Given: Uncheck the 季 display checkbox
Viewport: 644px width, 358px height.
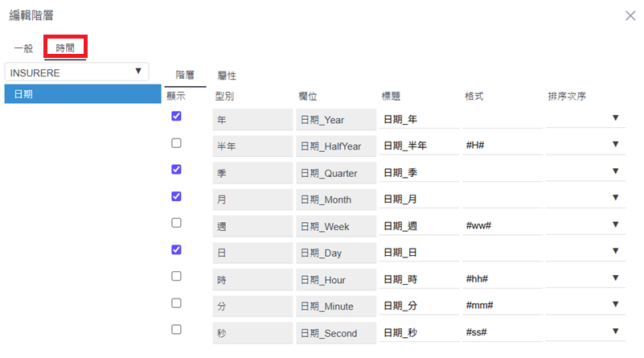Looking at the screenshot, I should click(x=177, y=170).
